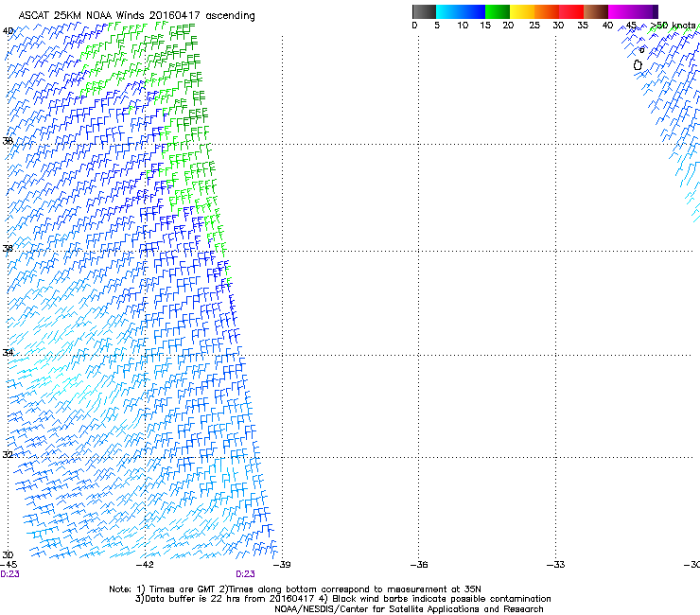Click the latitude label '30'
The width and height of the screenshot is (700, 615).
click(x=8, y=555)
